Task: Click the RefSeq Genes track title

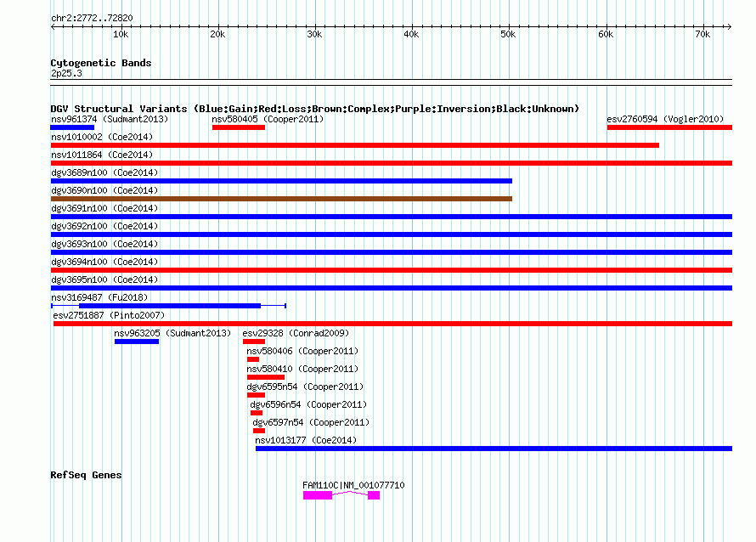Action: [86, 475]
